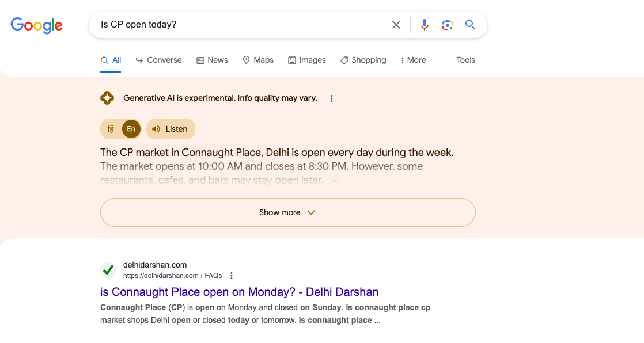
Task: Open the Tools search options
Action: pyautogui.click(x=465, y=60)
